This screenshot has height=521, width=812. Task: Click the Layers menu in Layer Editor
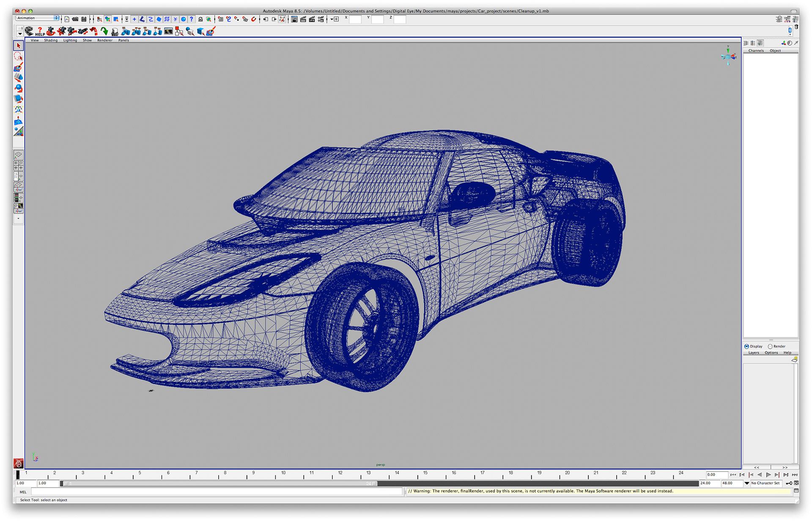pos(754,353)
